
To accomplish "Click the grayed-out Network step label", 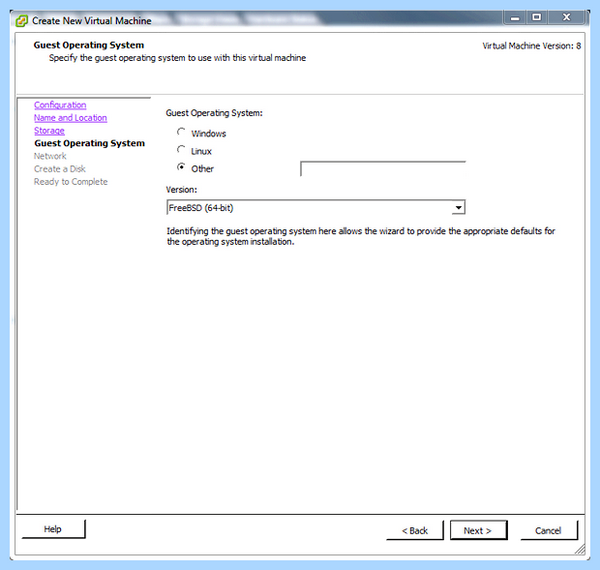I will pos(50,156).
